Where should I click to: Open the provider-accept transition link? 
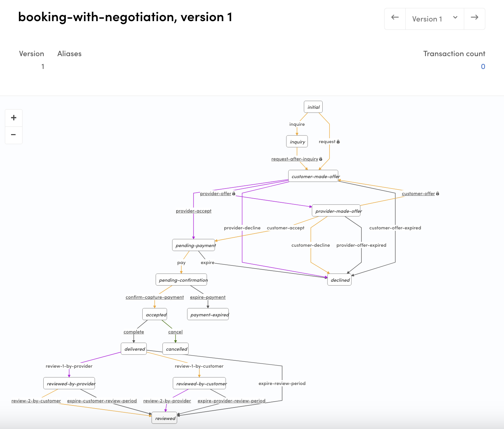[x=193, y=210]
